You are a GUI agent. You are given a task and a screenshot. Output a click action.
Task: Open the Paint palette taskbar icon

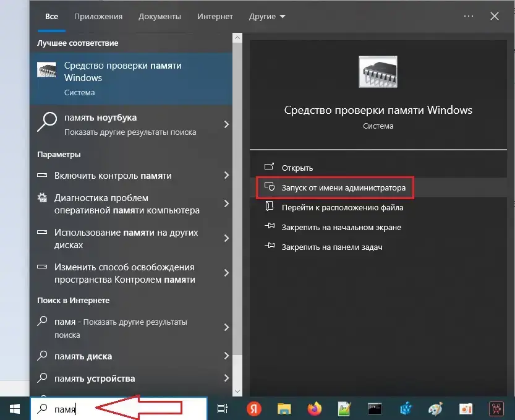(435, 409)
